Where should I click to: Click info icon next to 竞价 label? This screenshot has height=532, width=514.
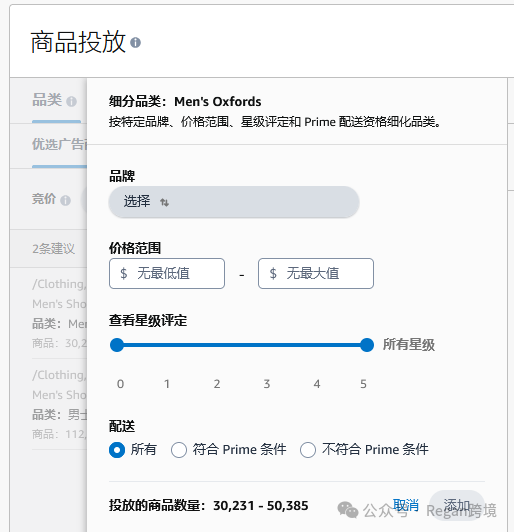65,201
